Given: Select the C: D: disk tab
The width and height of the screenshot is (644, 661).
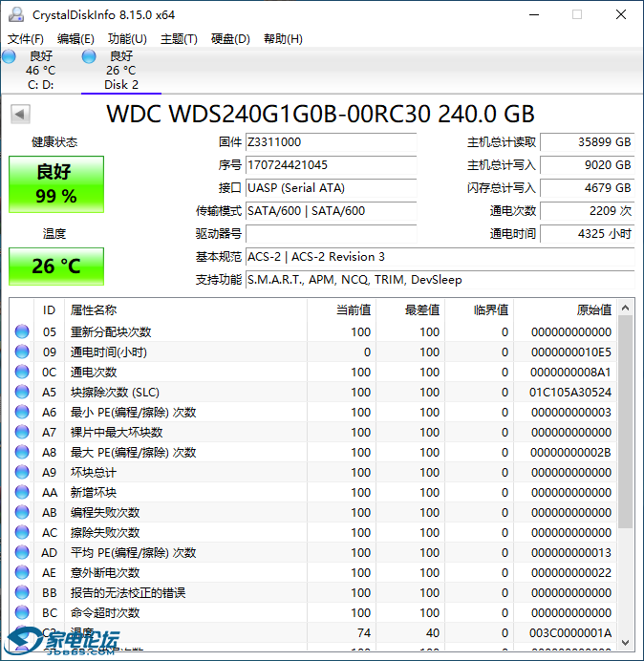Looking at the screenshot, I should tap(40, 71).
